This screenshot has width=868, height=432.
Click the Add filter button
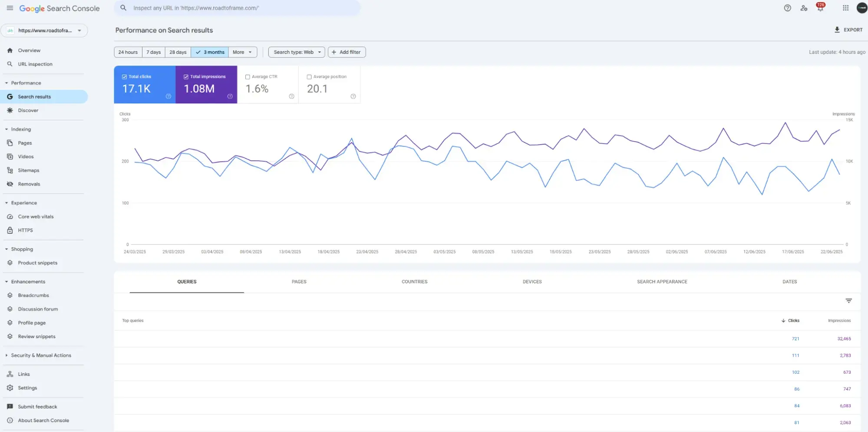pyautogui.click(x=346, y=52)
